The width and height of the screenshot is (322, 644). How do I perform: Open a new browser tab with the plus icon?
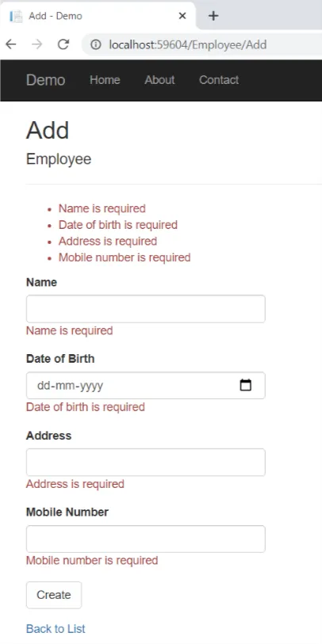pyautogui.click(x=213, y=16)
